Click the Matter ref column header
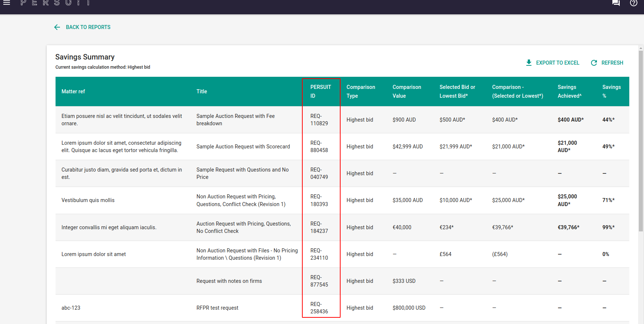 click(73, 91)
